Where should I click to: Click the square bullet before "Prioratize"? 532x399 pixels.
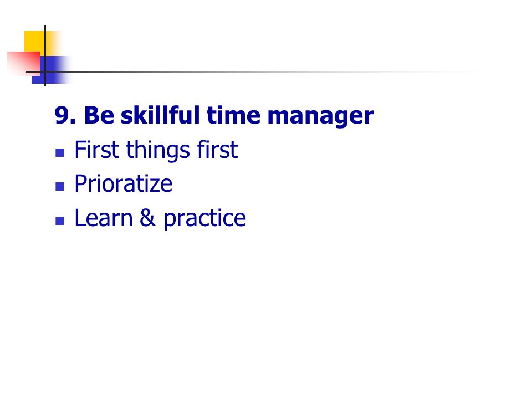[x=60, y=187]
